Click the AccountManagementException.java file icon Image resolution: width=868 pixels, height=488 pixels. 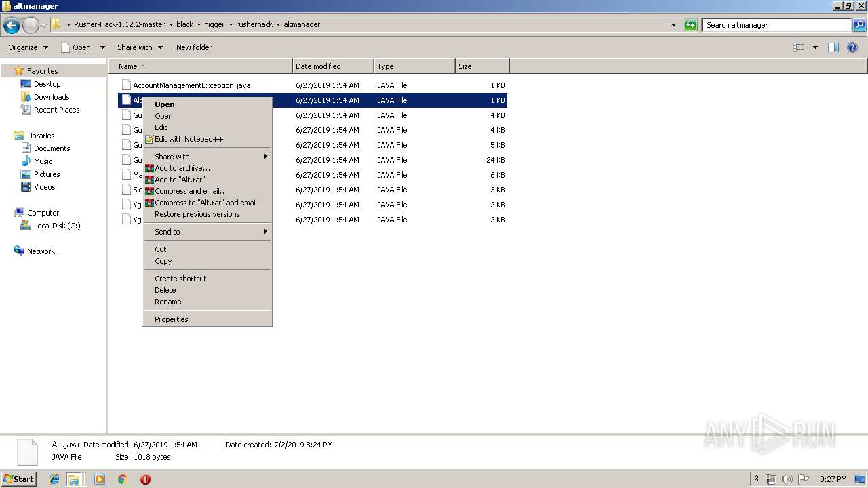[x=126, y=85]
